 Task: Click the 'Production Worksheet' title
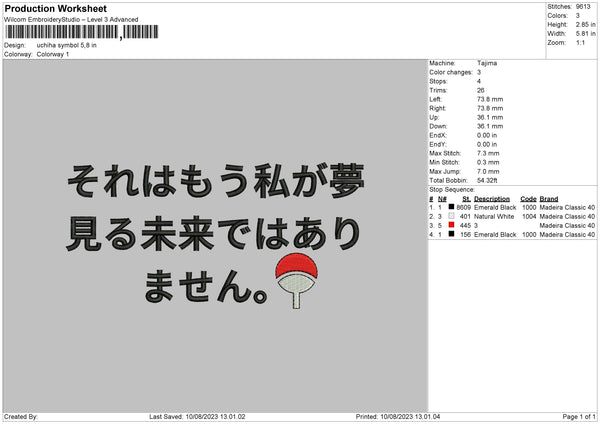(x=55, y=8)
